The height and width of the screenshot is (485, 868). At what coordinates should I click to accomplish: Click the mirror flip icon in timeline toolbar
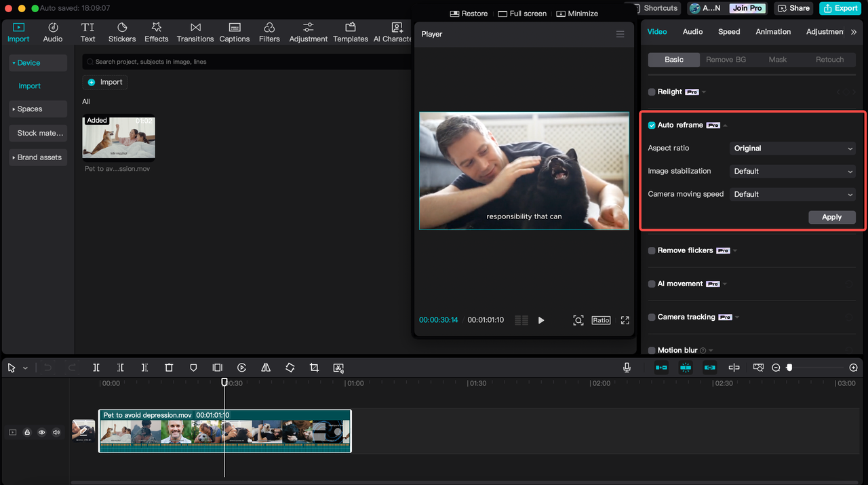point(266,368)
